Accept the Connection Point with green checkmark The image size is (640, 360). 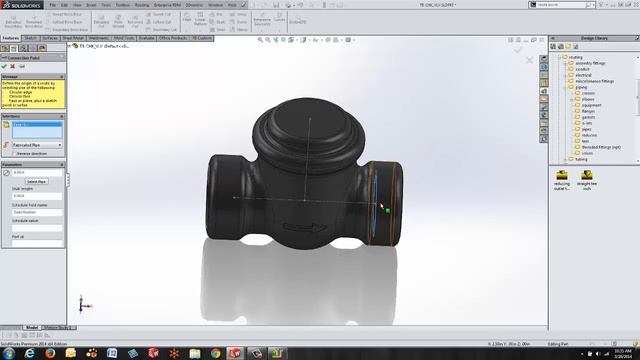pyautogui.click(x=4, y=66)
